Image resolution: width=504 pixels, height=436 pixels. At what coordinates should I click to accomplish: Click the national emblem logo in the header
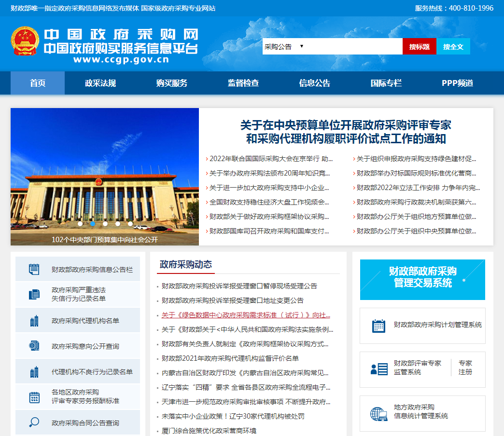pyautogui.click(x=25, y=41)
